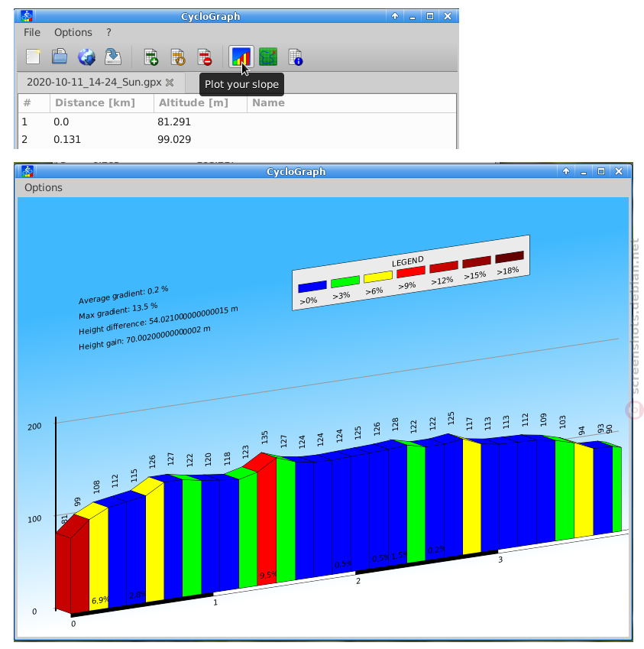The height and width of the screenshot is (649, 644).
Task: Select the altitude cell 99.029
Action: 174,139
